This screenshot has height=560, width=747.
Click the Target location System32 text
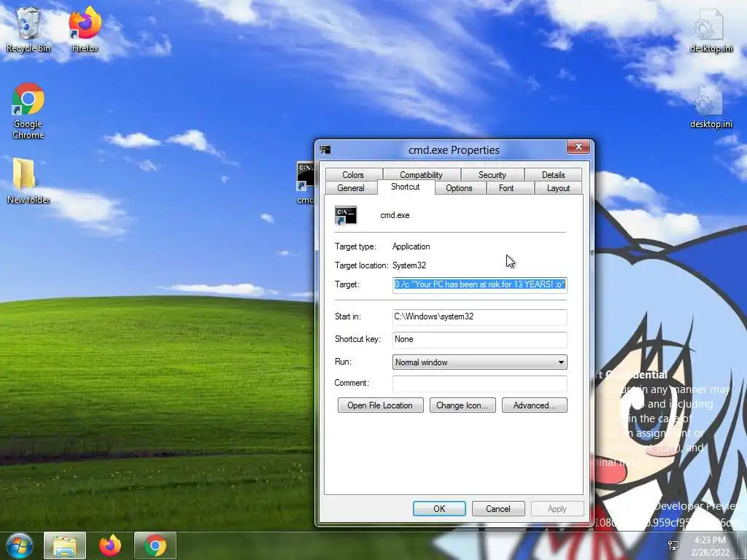[409, 265]
